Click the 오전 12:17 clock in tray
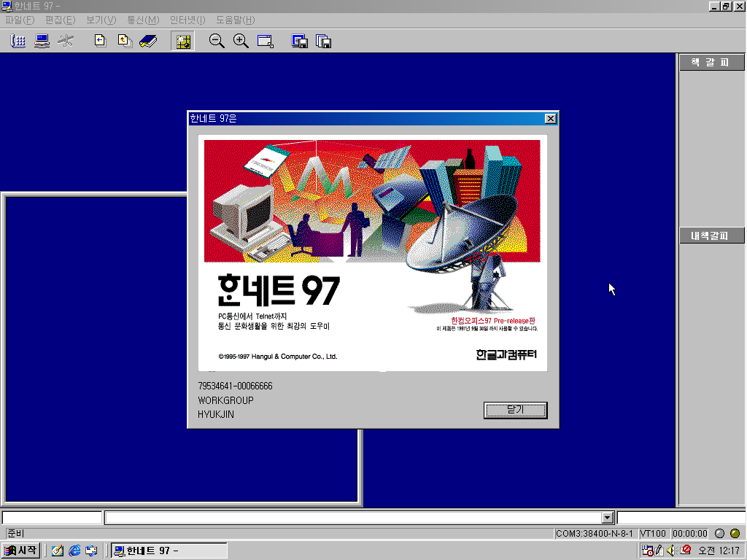The width and height of the screenshot is (747, 560). coord(719,551)
